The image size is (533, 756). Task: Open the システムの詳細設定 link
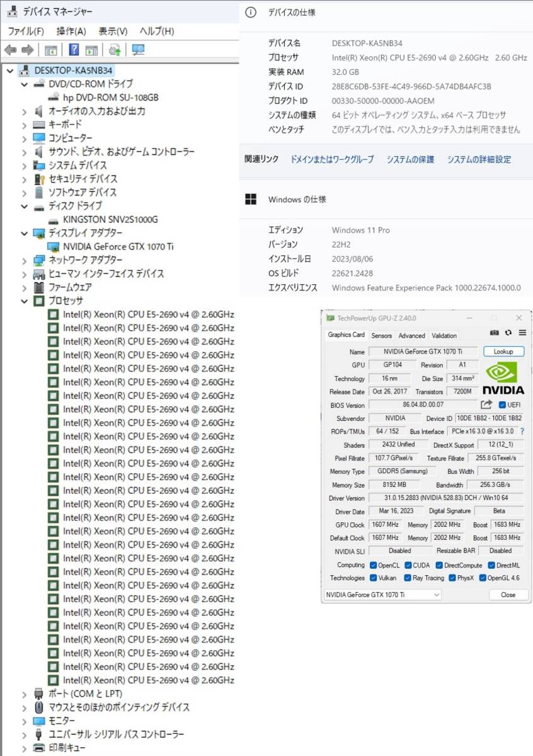pos(479,159)
